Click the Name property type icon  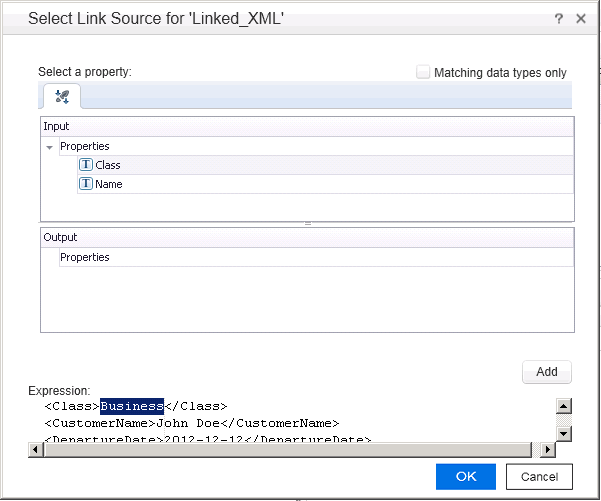tap(86, 184)
